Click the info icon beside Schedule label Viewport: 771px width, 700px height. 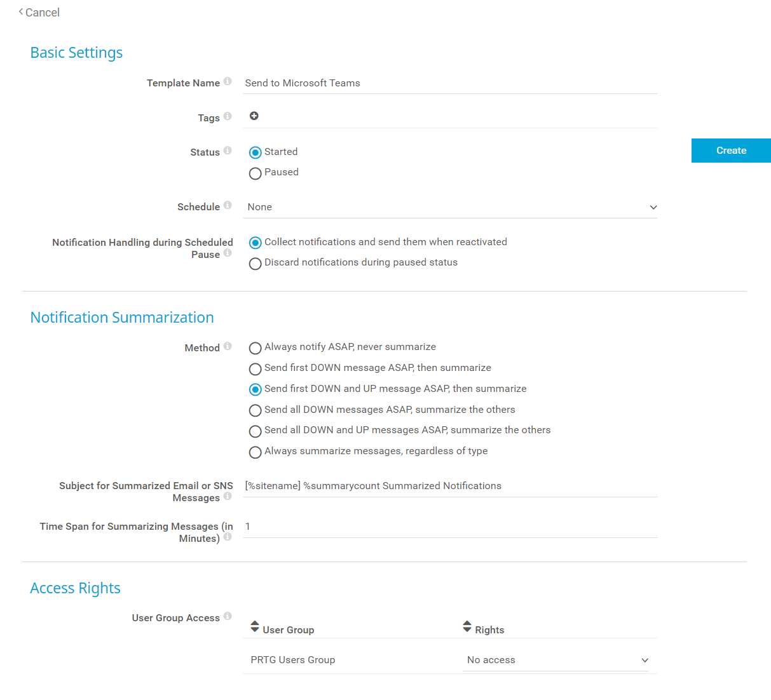point(228,205)
